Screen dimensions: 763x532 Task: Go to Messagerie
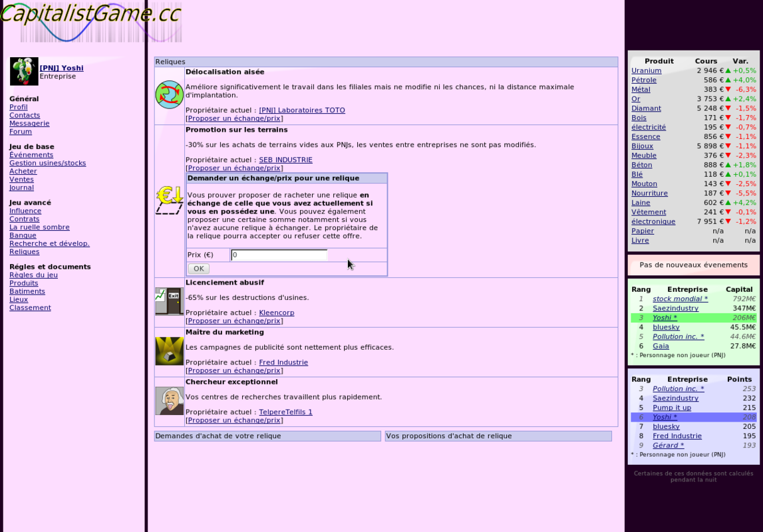click(29, 124)
